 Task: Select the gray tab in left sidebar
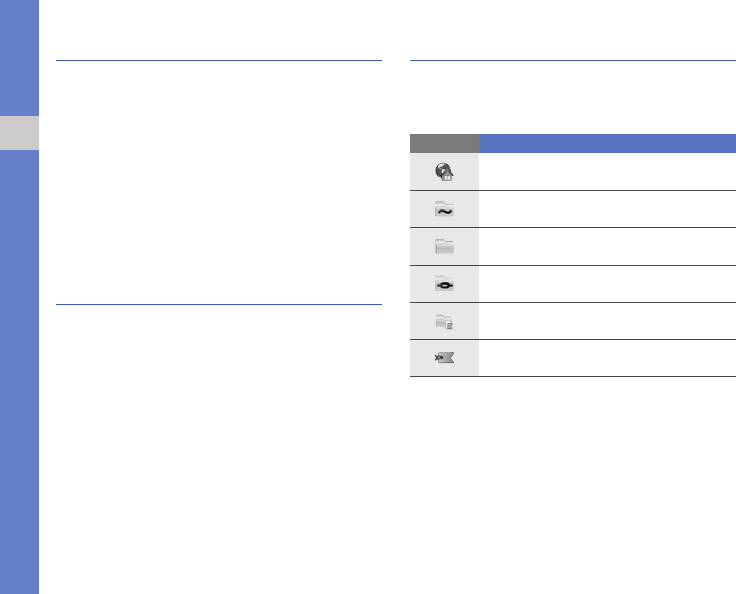[x=19, y=133]
